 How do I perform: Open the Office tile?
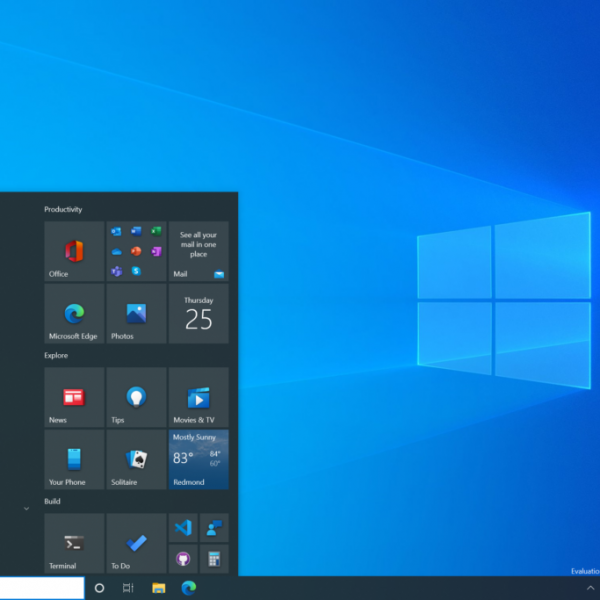pyautogui.click(x=74, y=251)
